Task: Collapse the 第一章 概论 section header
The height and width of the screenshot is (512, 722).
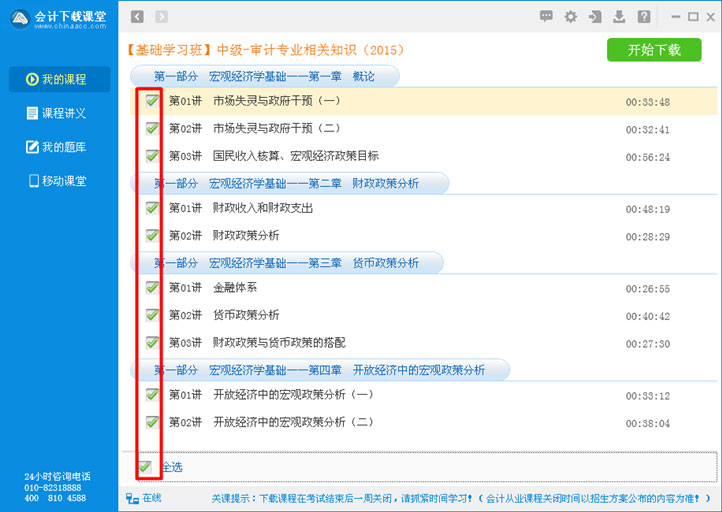Action: tap(264, 76)
